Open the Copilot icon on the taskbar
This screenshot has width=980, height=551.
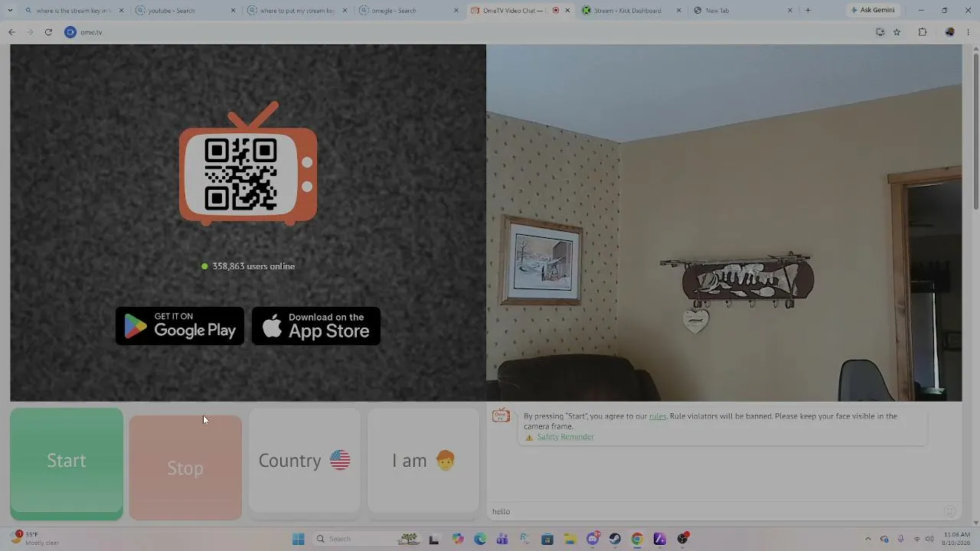[458, 539]
